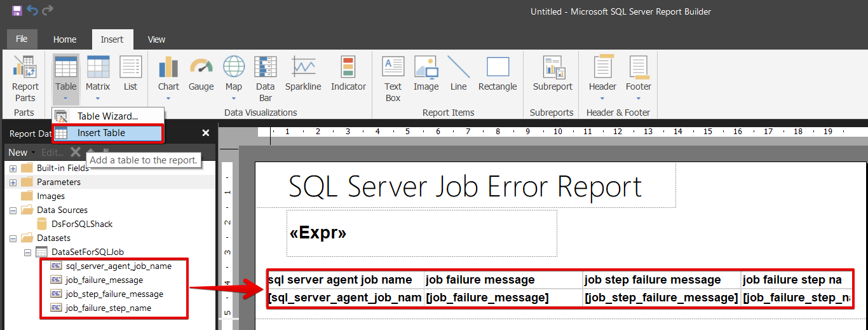Select the job_step_failure_message field in tree
The width and height of the screenshot is (868, 330).
(107, 294)
